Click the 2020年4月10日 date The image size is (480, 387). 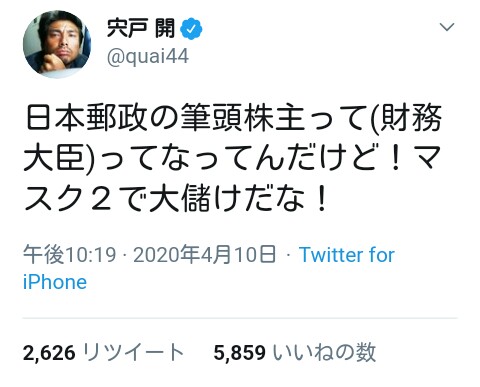205,255
